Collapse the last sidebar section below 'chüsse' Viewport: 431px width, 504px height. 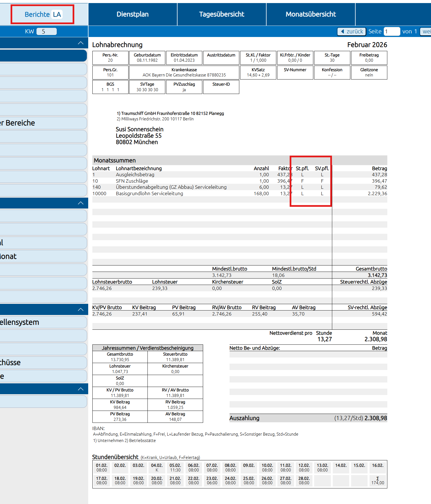tap(80, 389)
